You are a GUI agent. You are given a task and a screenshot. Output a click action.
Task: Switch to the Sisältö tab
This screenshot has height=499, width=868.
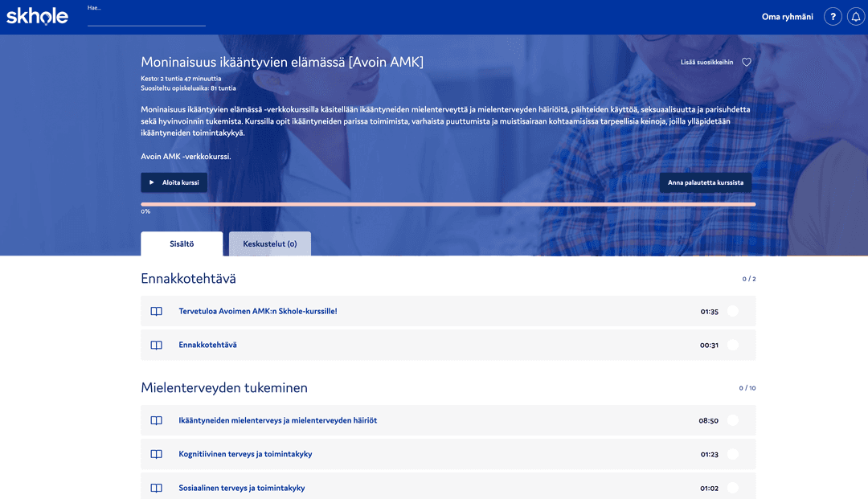182,244
